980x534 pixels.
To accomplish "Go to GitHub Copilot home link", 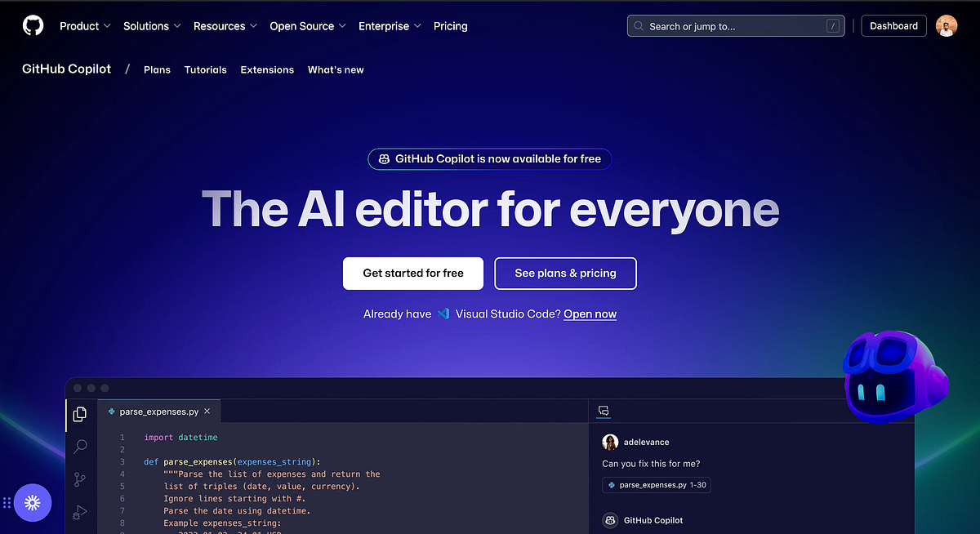I will (67, 69).
